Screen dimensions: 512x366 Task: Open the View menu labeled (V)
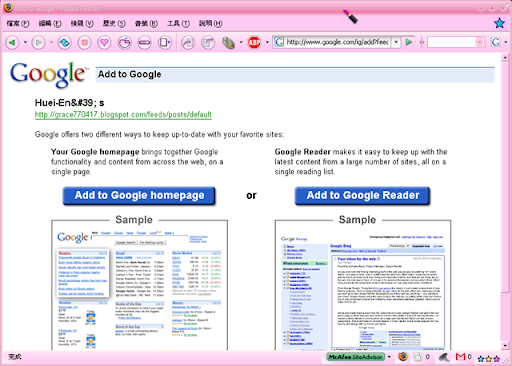pyautogui.click(x=82, y=23)
